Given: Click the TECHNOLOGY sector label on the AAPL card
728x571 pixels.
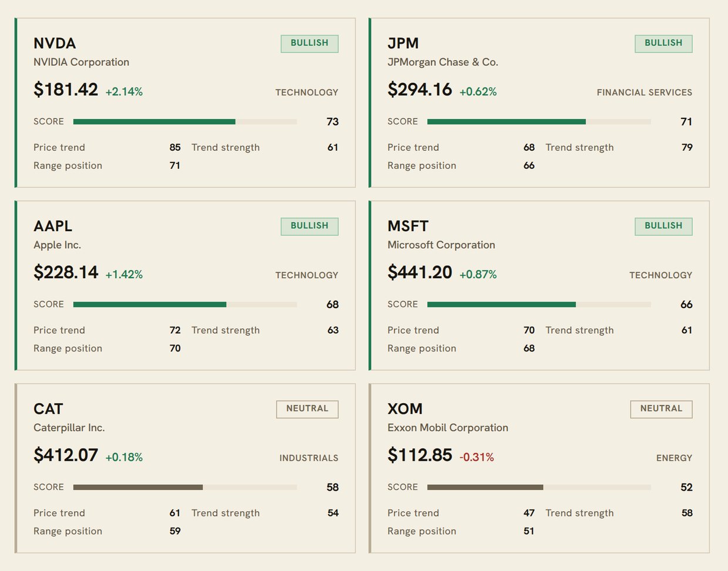Looking at the screenshot, I should click(x=306, y=275).
